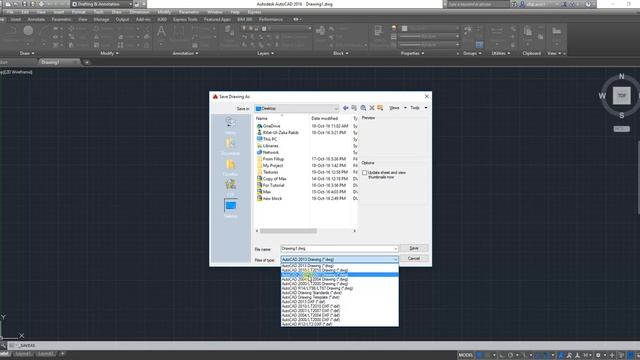Open the Format menu in menu bar
Screen dimensions: 640x360
(78, 12)
